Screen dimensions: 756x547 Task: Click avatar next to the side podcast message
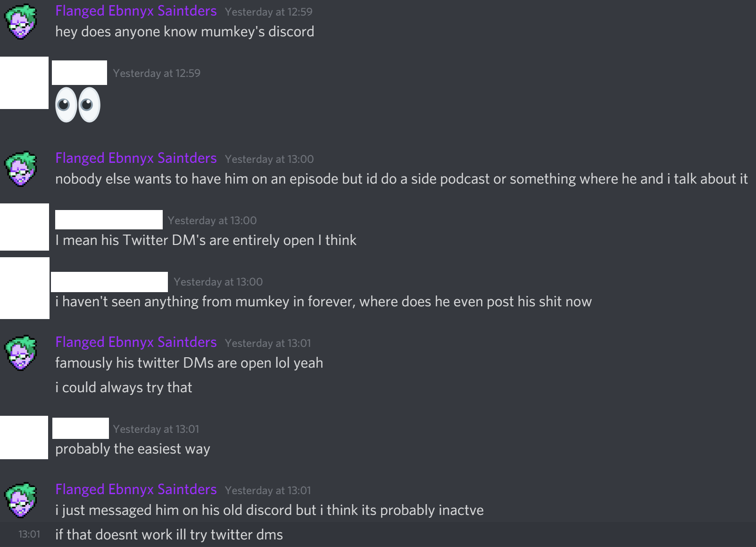(20, 169)
